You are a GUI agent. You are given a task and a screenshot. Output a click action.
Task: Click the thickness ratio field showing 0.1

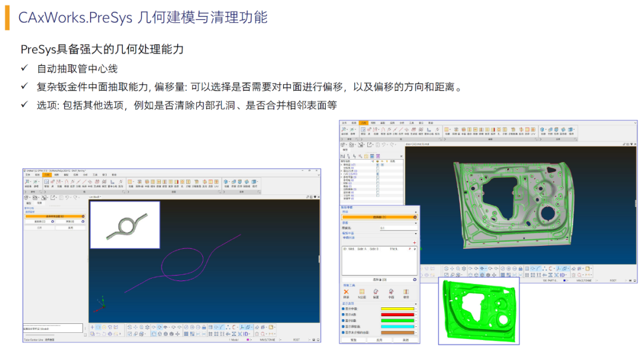[x=398, y=228]
